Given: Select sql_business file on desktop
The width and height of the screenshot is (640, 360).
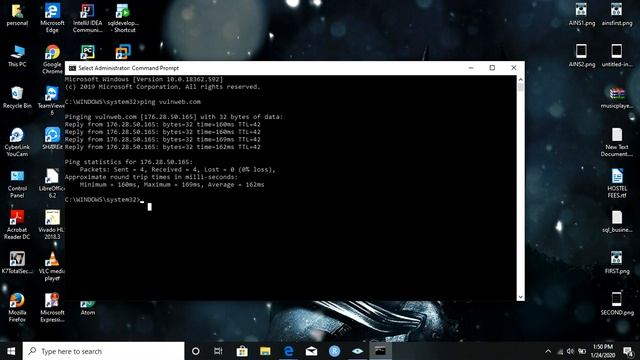Looking at the screenshot, I should [x=617, y=222].
